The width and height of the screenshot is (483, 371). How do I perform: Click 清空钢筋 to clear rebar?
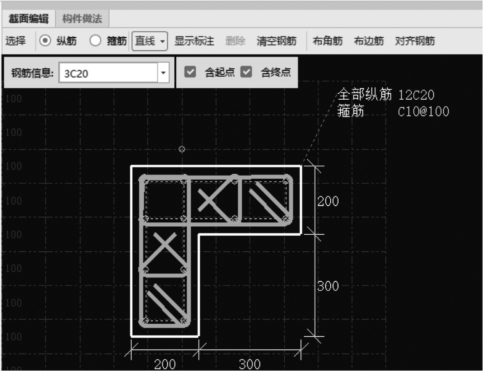tap(276, 41)
